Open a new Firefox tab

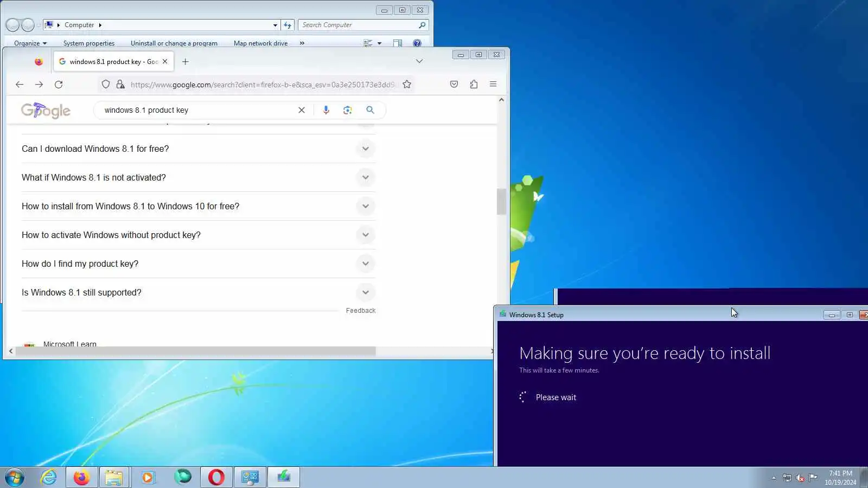click(186, 62)
